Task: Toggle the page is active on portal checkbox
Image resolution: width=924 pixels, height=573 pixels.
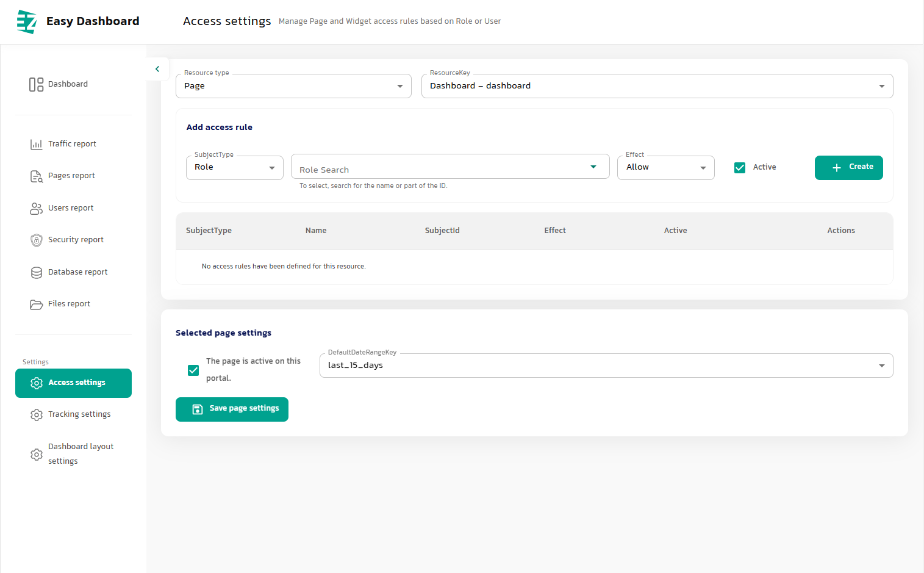Action: point(193,370)
